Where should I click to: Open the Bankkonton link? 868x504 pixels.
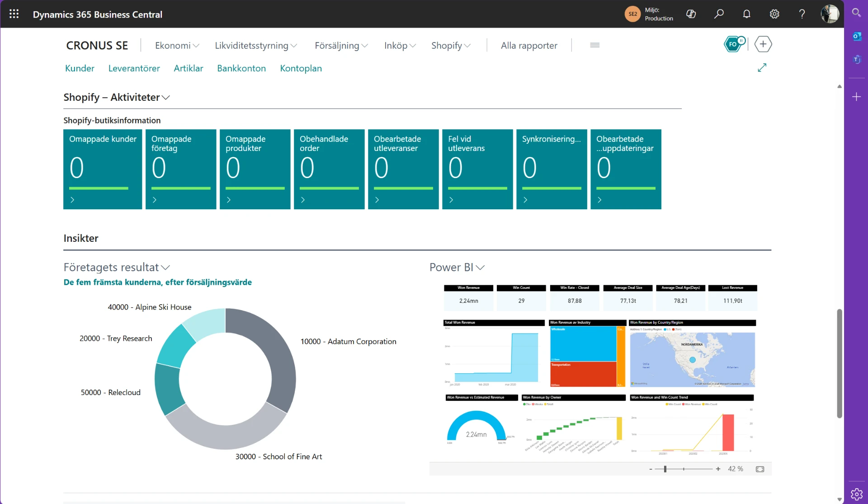tap(241, 68)
